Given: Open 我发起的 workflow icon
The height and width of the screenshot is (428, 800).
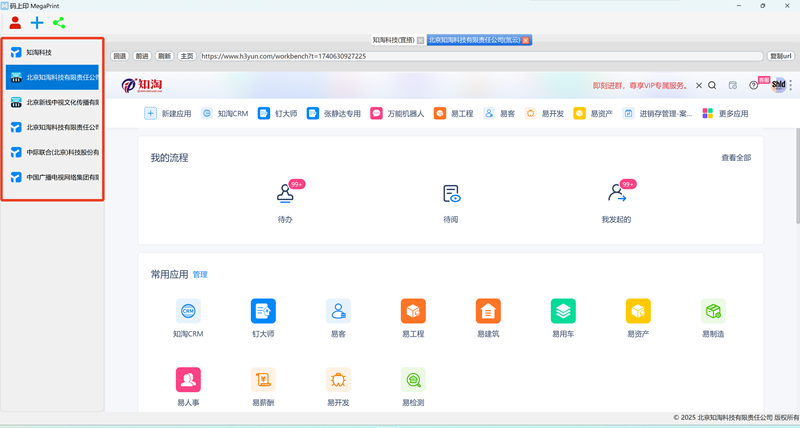Looking at the screenshot, I should tap(617, 194).
